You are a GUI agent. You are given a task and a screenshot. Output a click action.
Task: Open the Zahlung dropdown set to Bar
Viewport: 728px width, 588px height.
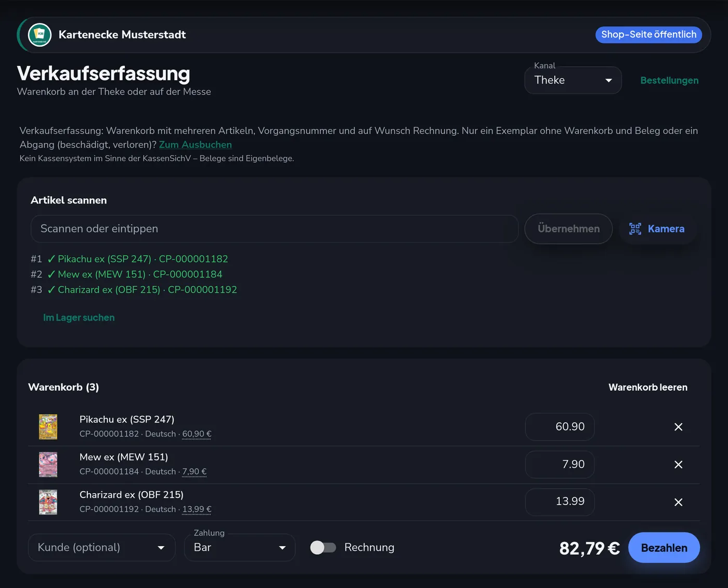(x=240, y=547)
